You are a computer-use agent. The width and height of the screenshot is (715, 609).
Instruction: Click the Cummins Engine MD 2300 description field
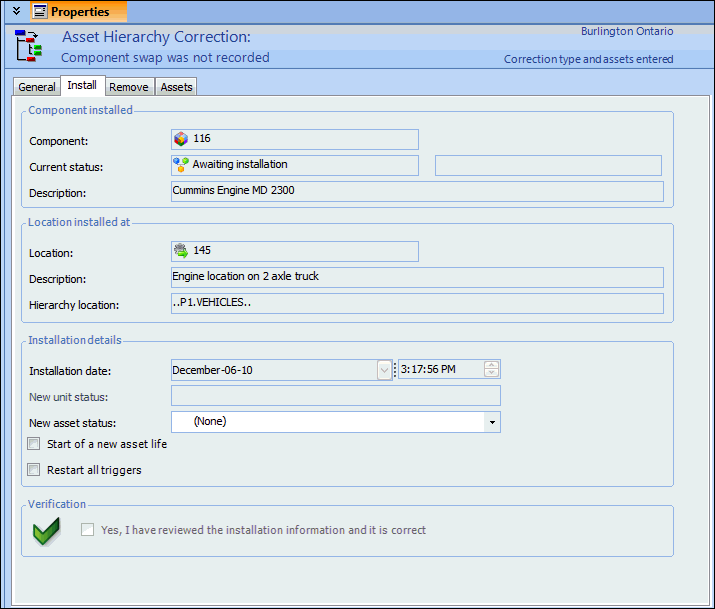417,191
